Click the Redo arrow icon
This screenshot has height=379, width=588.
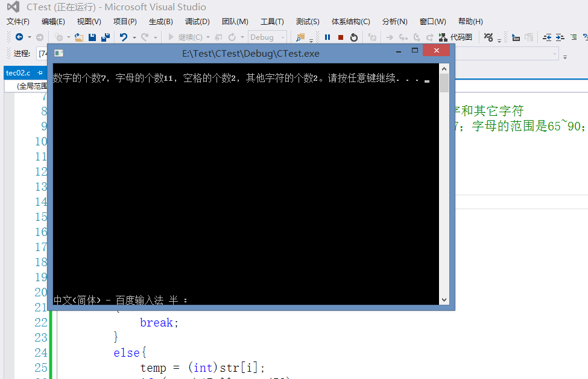(x=145, y=37)
